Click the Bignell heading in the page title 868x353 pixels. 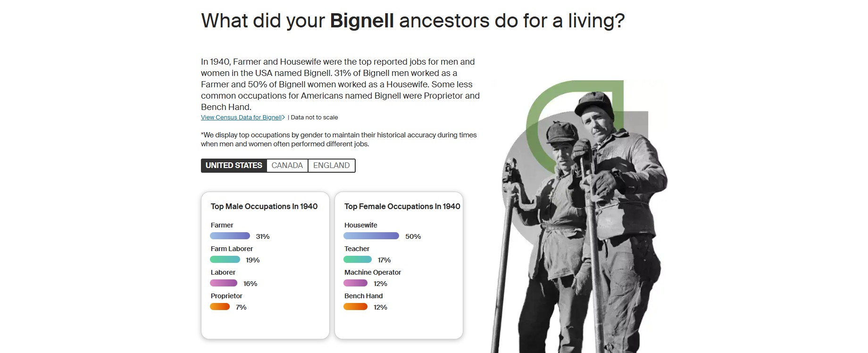click(x=361, y=20)
